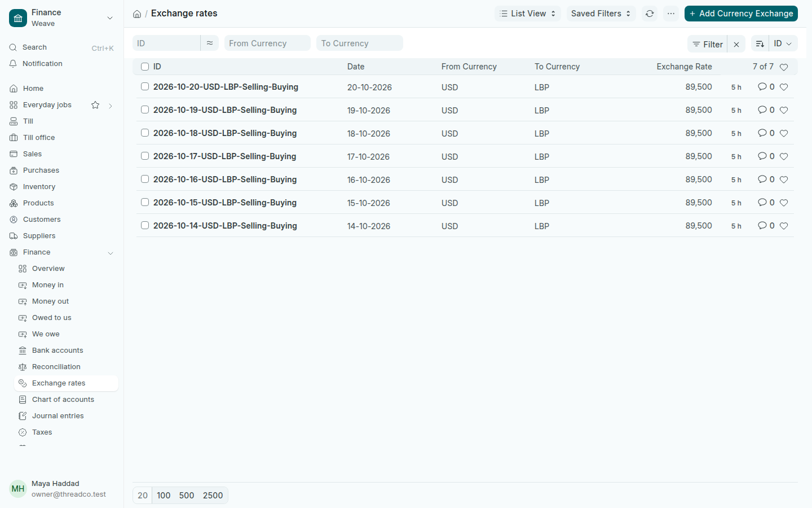Open the List View dropdown

coord(528,14)
